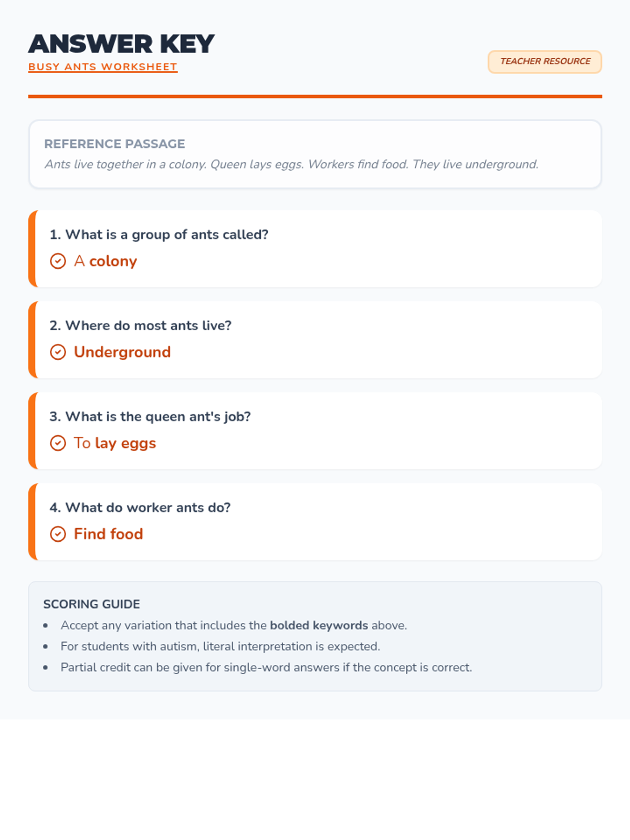Click the answer text "To lay eggs"

(x=115, y=443)
